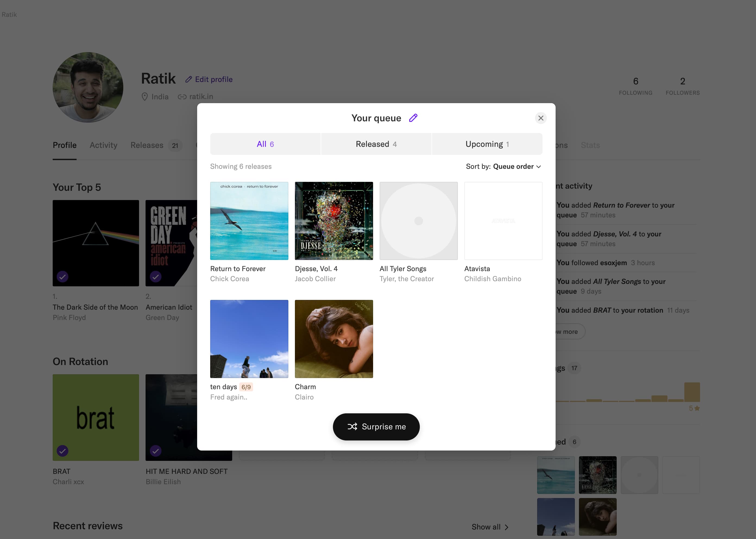Click the star icon in the ratings chart
The image size is (756, 539).
pos(696,408)
